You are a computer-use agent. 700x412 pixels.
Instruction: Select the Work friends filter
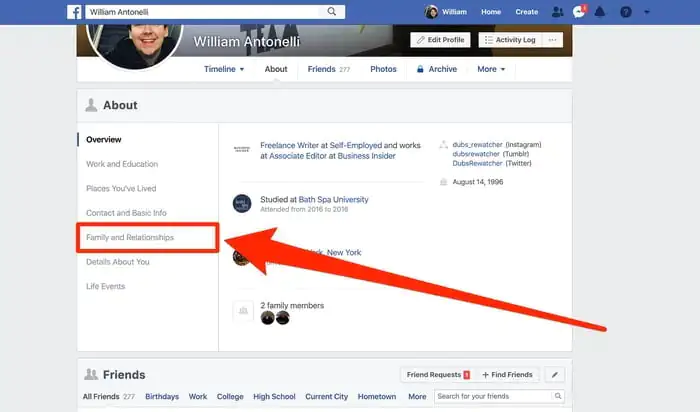[x=198, y=397]
